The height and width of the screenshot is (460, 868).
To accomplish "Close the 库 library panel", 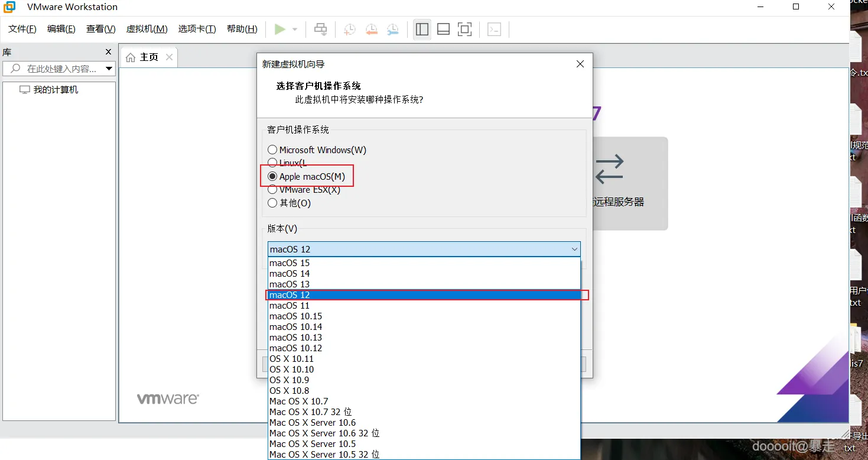I will (108, 52).
